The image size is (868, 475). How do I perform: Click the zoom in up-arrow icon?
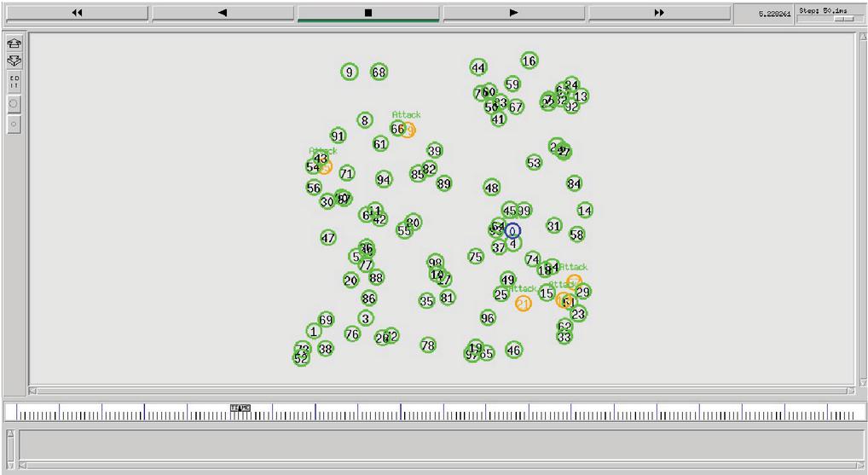tap(14, 43)
